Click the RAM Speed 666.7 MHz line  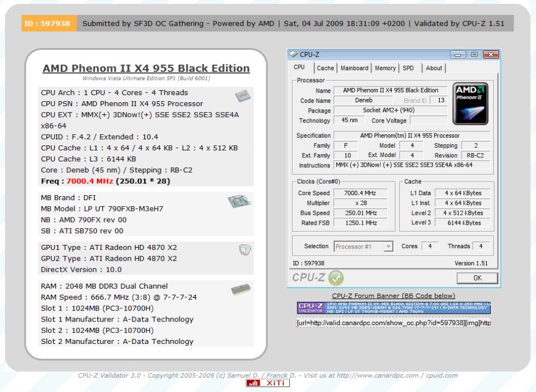(x=119, y=297)
